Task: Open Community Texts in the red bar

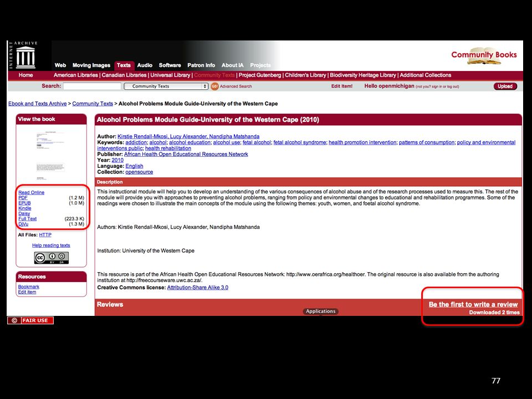Action: pyautogui.click(x=214, y=75)
